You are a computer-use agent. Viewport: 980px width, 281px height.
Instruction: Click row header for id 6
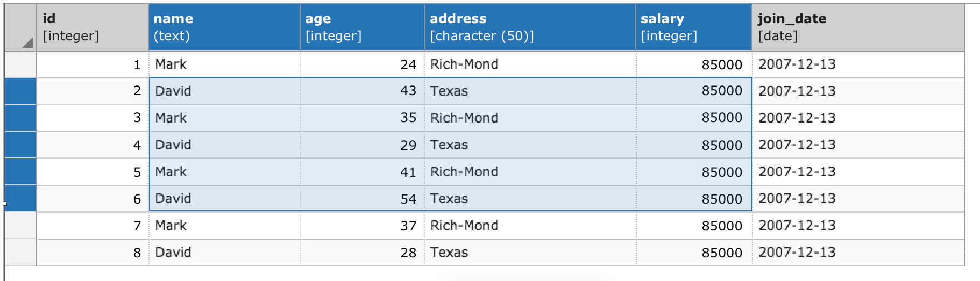click(x=20, y=199)
